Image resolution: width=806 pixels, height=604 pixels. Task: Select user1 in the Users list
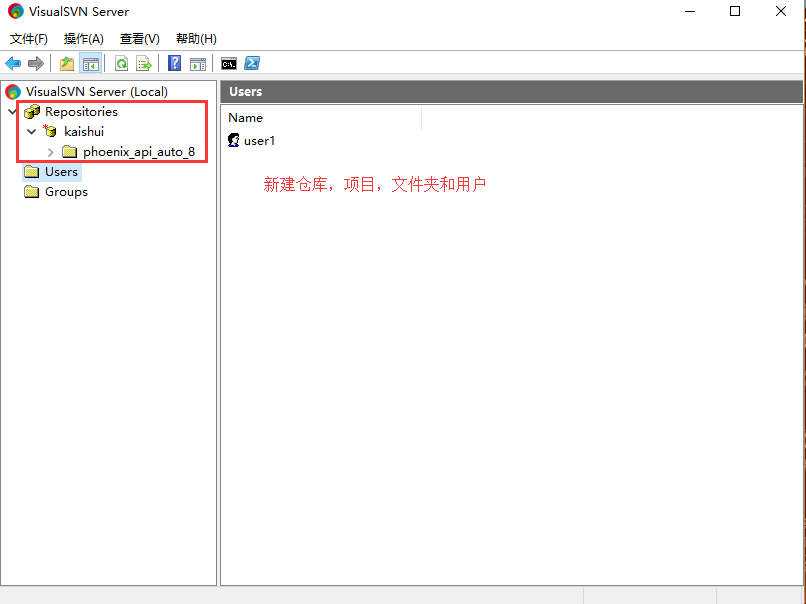click(260, 140)
